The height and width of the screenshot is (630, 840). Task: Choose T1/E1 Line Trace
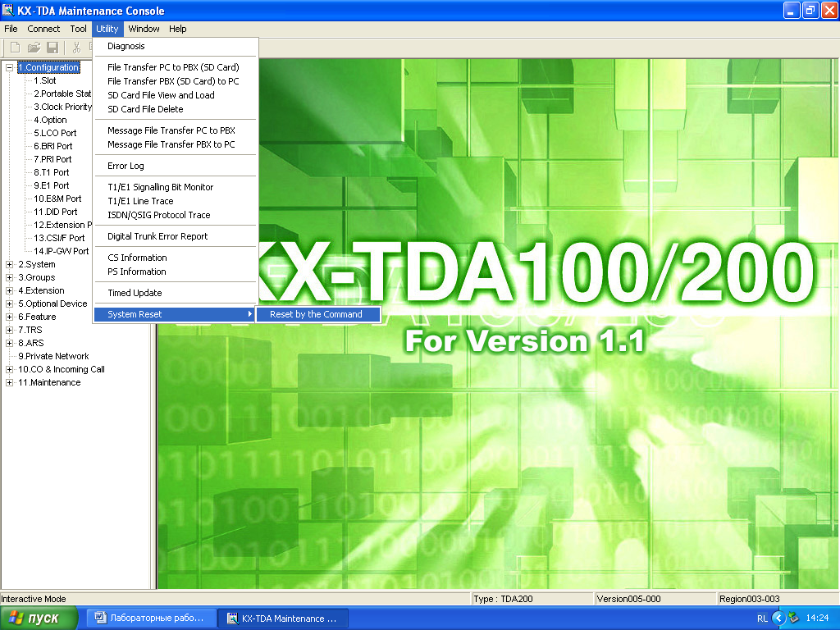(176, 202)
